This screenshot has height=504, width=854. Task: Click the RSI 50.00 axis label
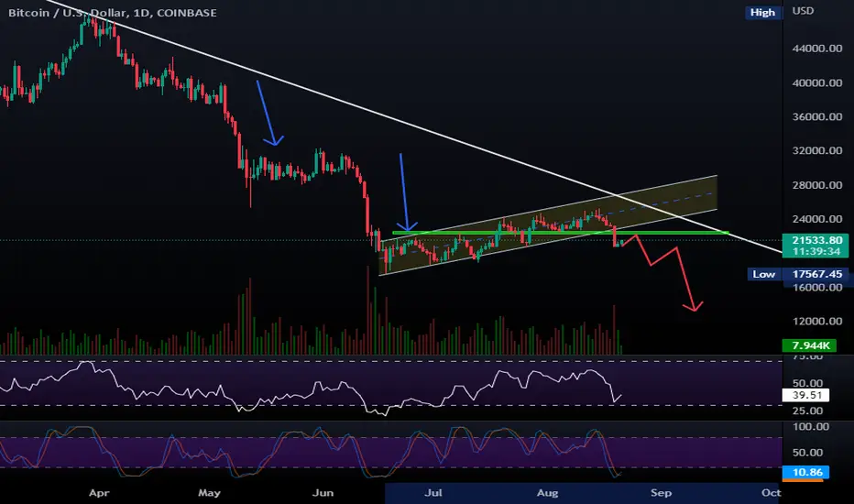point(807,383)
